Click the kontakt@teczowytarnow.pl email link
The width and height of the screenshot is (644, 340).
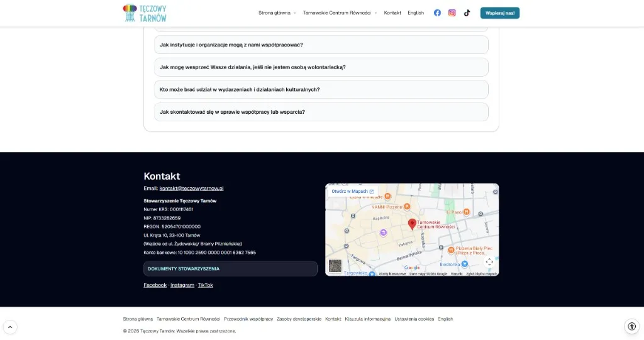pos(191,189)
